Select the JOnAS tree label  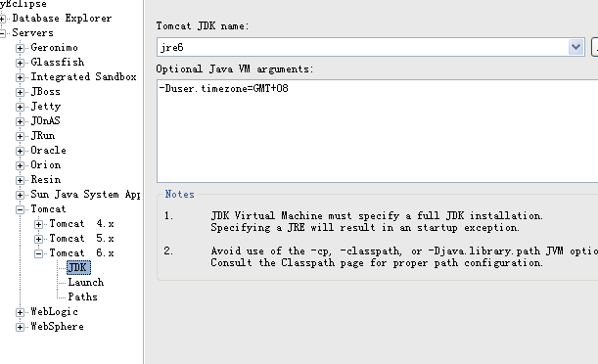coord(45,120)
